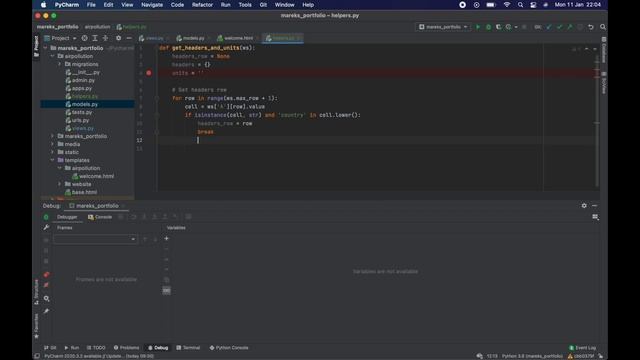Start debugging with the green bug icon

(x=488, y=27)
